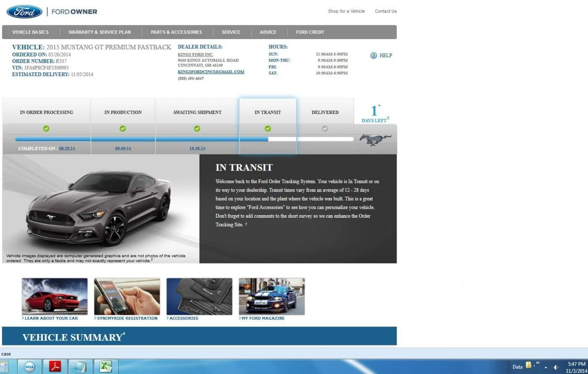Click the dealer phone number (888) 495-4647
The width and height of the screenshot is (588, 374).
[191, 79]
